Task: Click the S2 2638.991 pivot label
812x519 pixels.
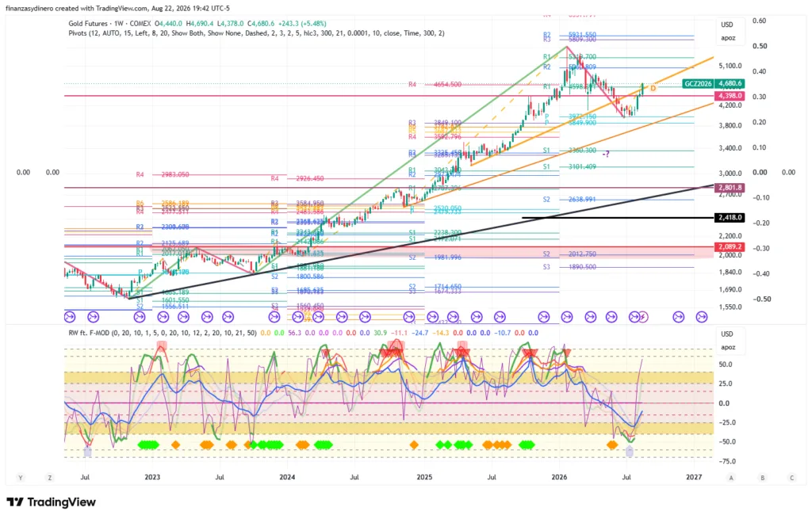Action: point(569,199)
